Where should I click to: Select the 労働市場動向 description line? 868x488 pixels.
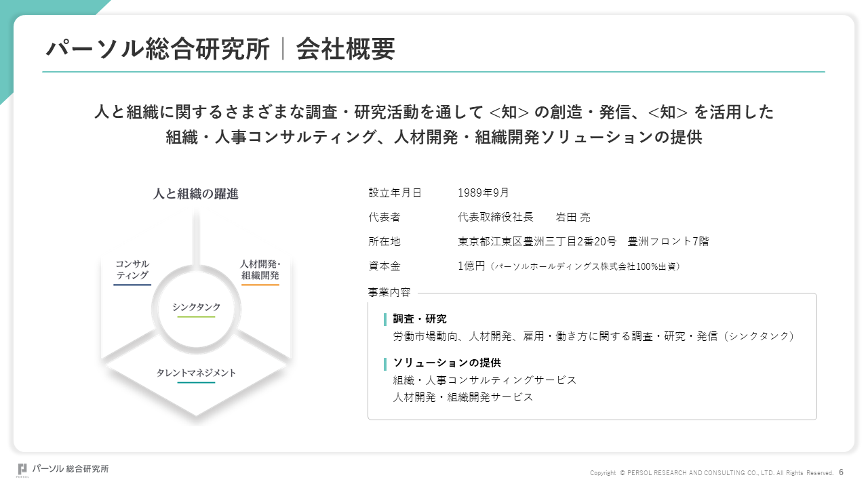tap(593, 335)
